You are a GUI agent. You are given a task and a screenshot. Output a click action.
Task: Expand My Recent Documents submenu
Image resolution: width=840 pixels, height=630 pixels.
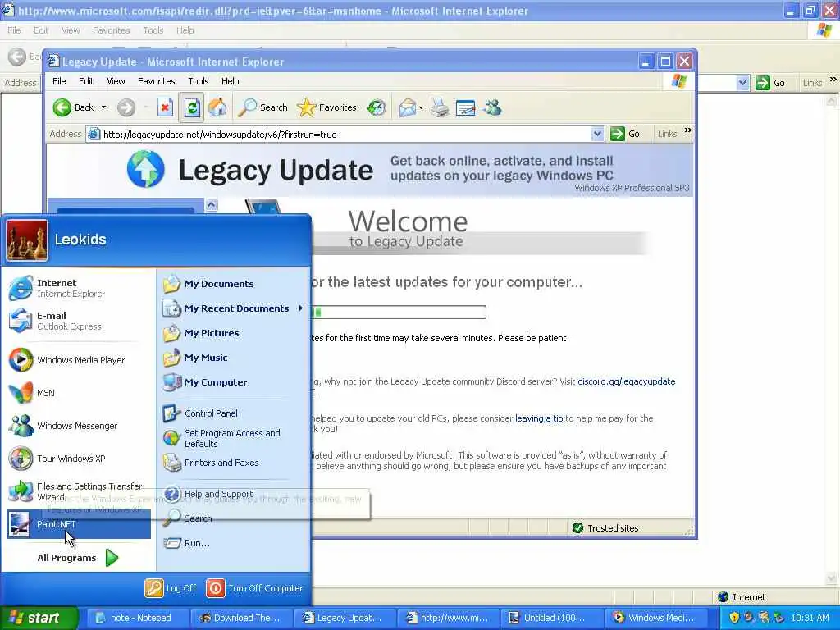[x=234, y=308]
